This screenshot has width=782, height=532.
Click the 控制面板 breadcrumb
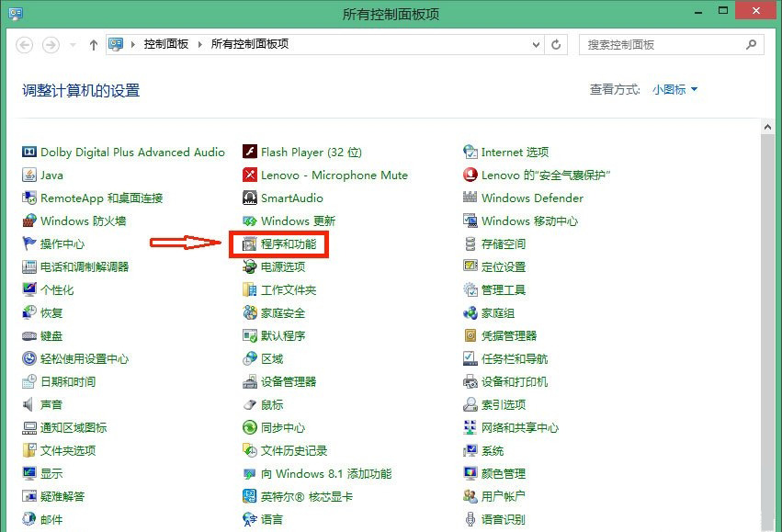(x=166, y=44)
